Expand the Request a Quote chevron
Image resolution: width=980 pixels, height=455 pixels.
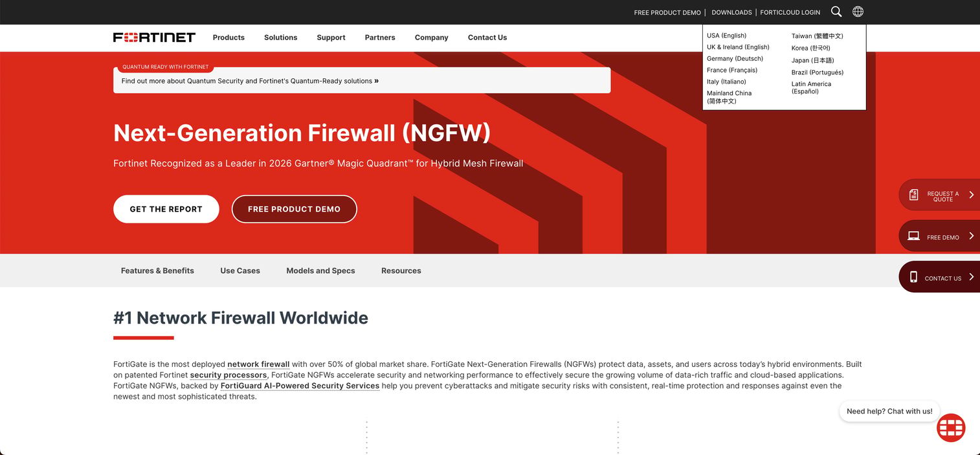point(971,195)
